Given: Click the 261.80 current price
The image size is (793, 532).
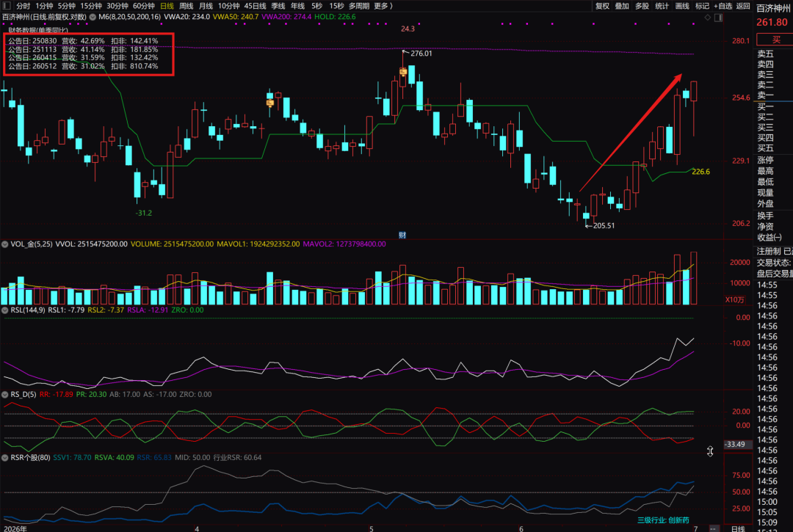Looking at the screenshot, I should (772, 22).
